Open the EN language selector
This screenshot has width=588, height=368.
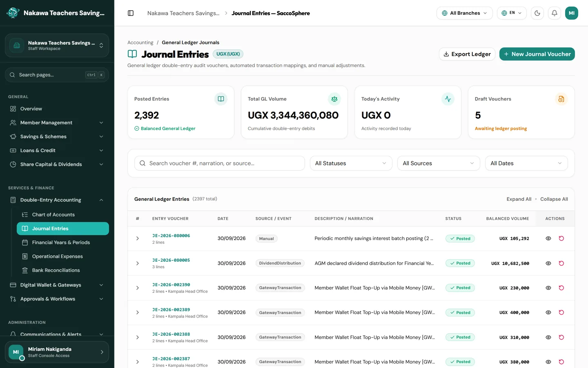pyautogui.click(x=512, y=13)
